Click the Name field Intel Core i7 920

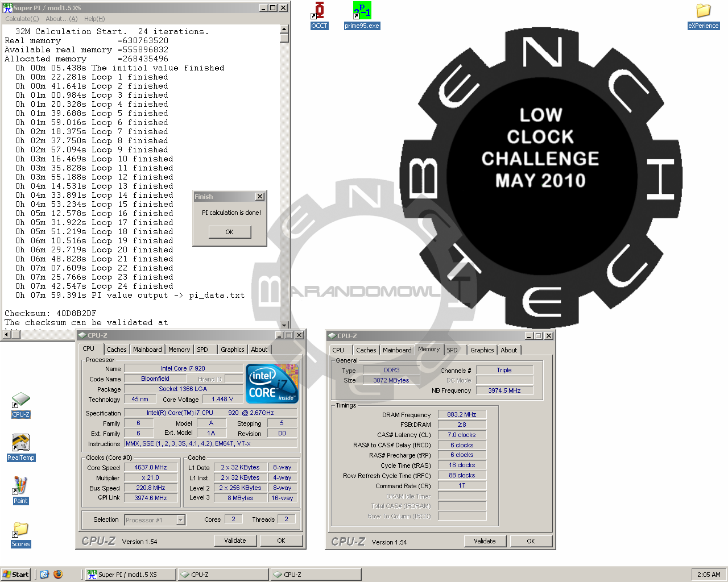coord(183,368)
